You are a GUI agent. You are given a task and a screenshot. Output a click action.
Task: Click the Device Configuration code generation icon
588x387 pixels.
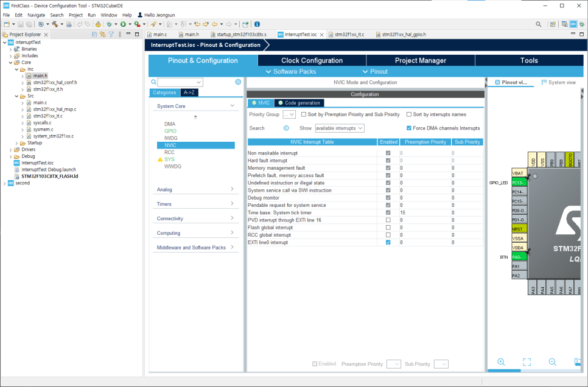(98, 24)
